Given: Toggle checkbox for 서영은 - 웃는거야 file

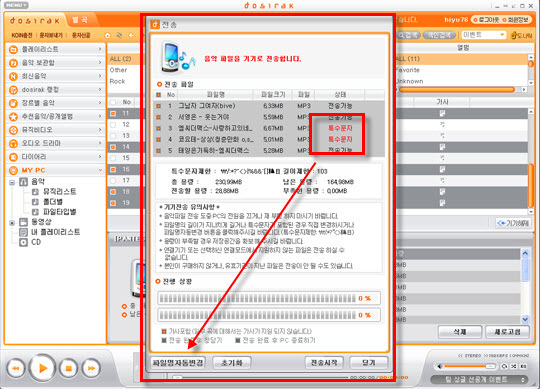Looking at the screenshot, I should coord(158,117).
